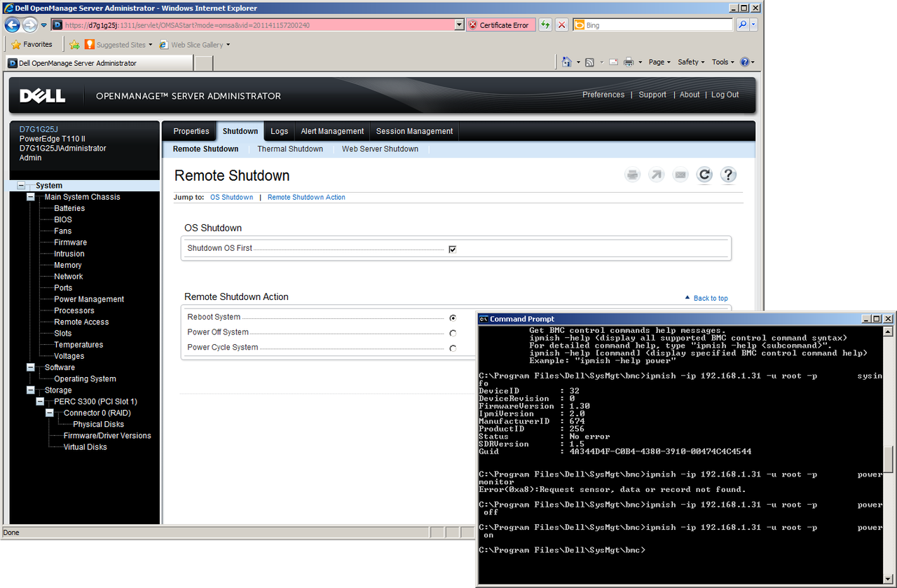This screenshot has height=588, width=897.
Task: Click the Dell logo
Action: point(42,96)
